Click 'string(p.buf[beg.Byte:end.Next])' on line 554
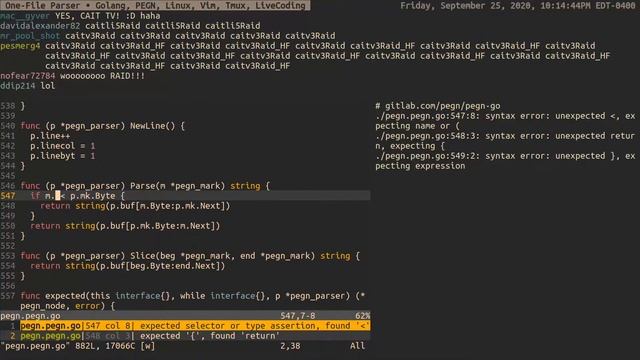 click(145, 266)
